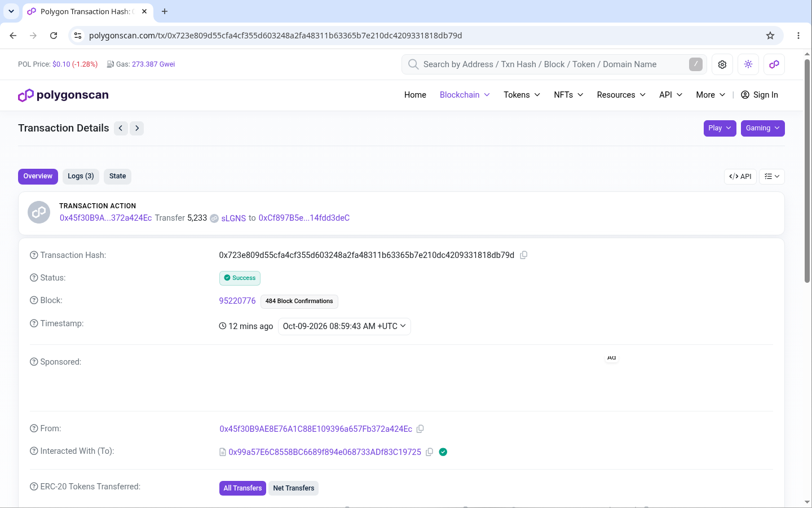Open the Resources dropdown
The height and width of the screenshot is (508, 812).
point(621,95)
